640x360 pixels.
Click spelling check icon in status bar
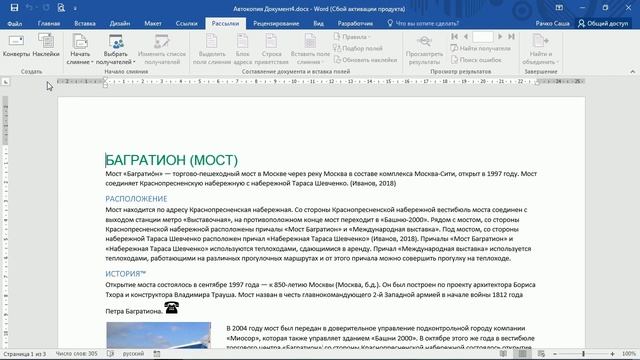click(x=111, y=354)
